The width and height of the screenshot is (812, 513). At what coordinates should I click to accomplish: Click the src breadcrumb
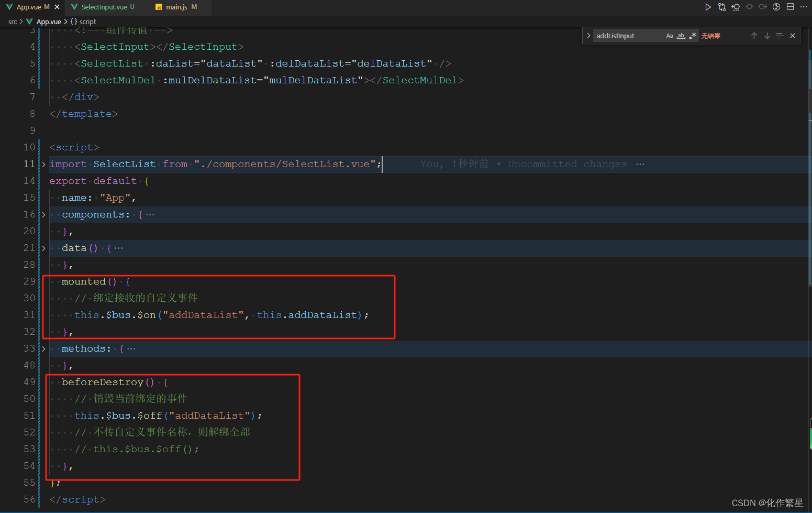13,21
